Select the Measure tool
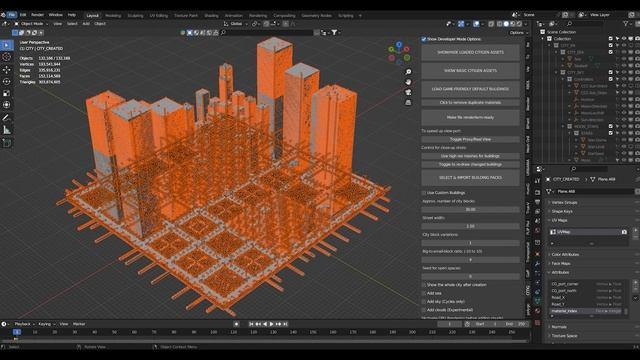Screen dimensions: 640x360 pyautogui.click(x=7, y=130)
